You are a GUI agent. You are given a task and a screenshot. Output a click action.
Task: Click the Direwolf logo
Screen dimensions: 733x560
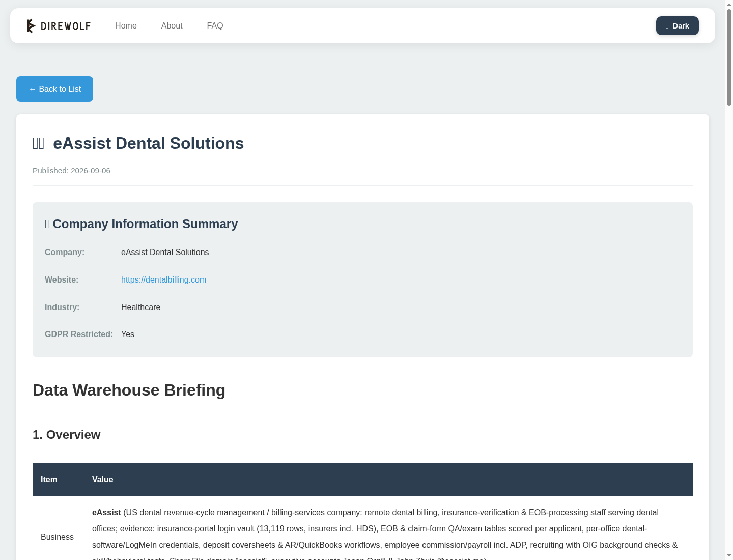point(59,25)
